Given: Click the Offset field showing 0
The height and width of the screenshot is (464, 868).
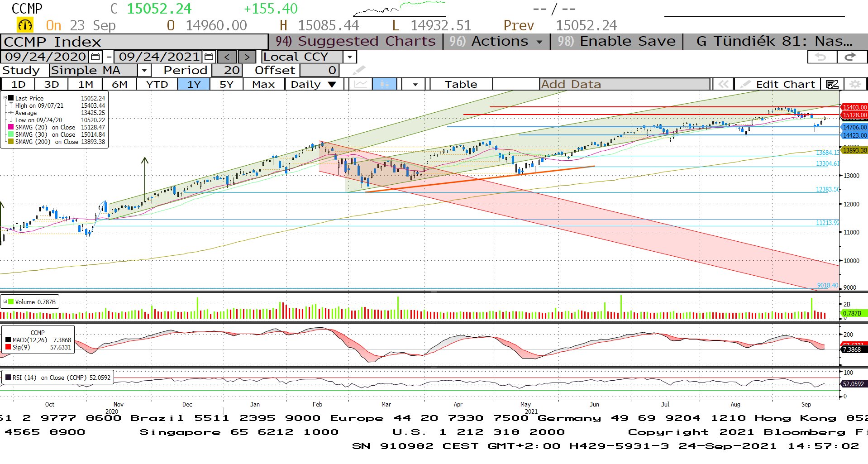Looking at the screenshot, I should (x=320, y=70).
